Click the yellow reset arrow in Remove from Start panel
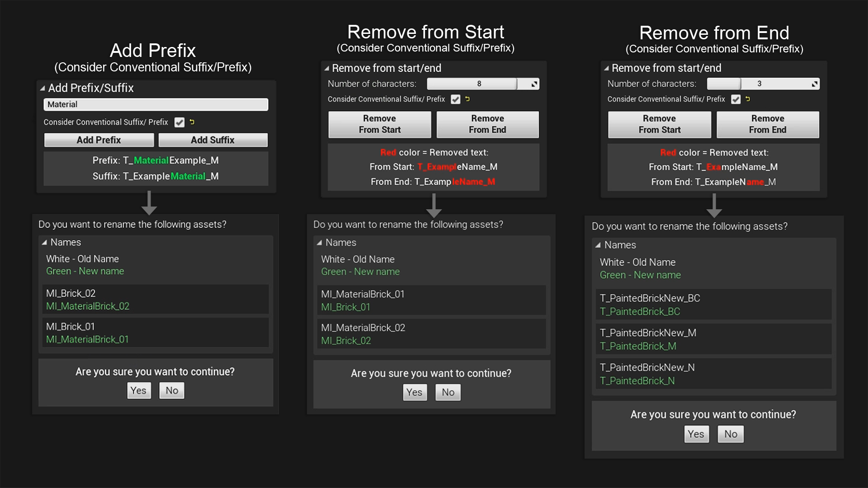This screenshot has width=868, height=488. point(468,99)
